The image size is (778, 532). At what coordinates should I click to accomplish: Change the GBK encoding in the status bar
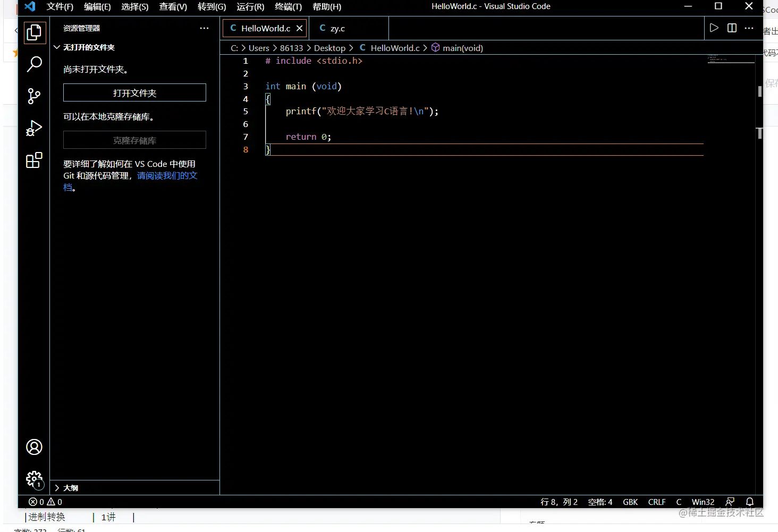630,502
